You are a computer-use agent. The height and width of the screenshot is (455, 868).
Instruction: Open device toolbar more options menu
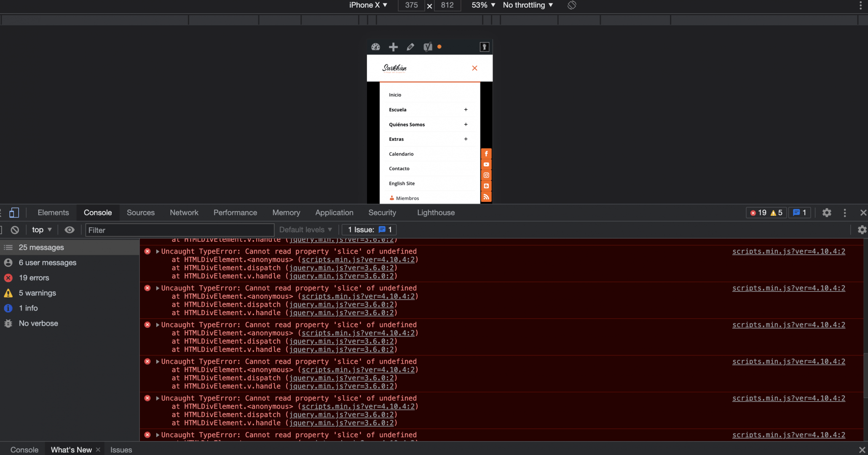(x=860, y=5)
